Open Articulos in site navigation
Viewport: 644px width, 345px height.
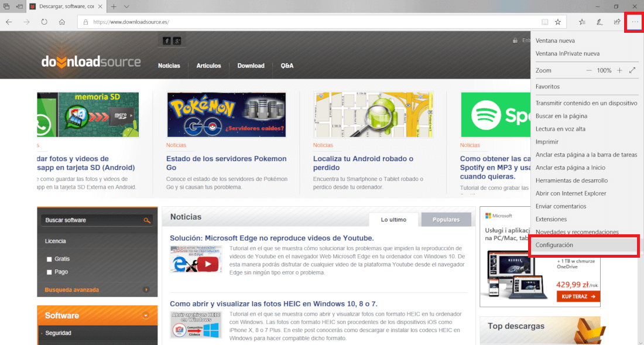click(x=208, y=66)
